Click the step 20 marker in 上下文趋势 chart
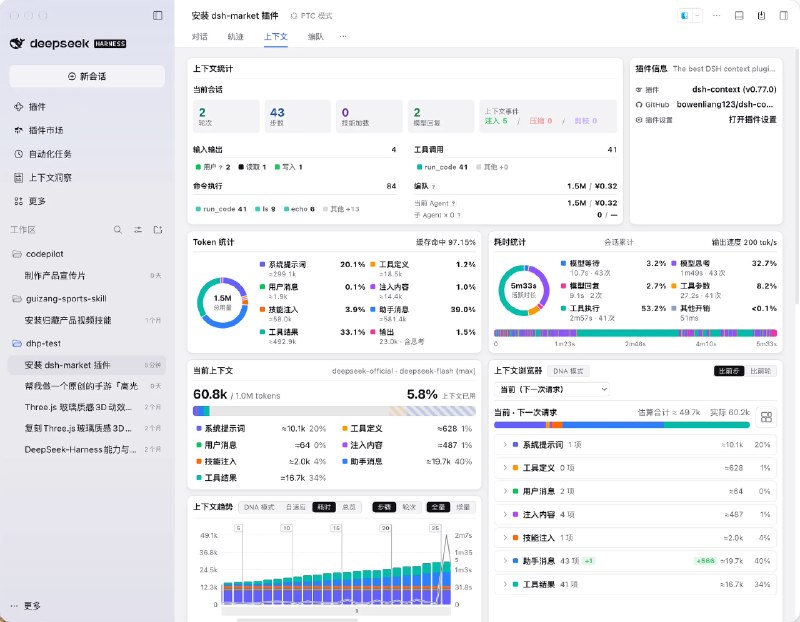The height and width of the screenshot is (622, 800). [386, 528]
